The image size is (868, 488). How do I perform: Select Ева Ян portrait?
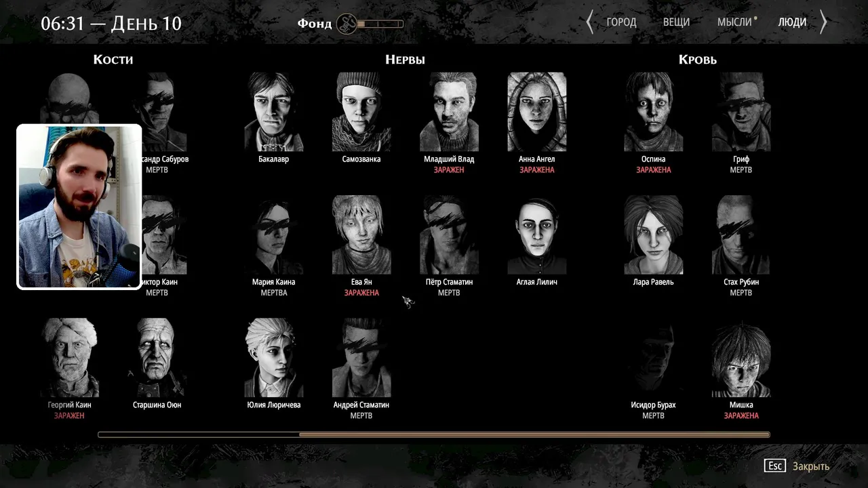(x=361, y=235)
